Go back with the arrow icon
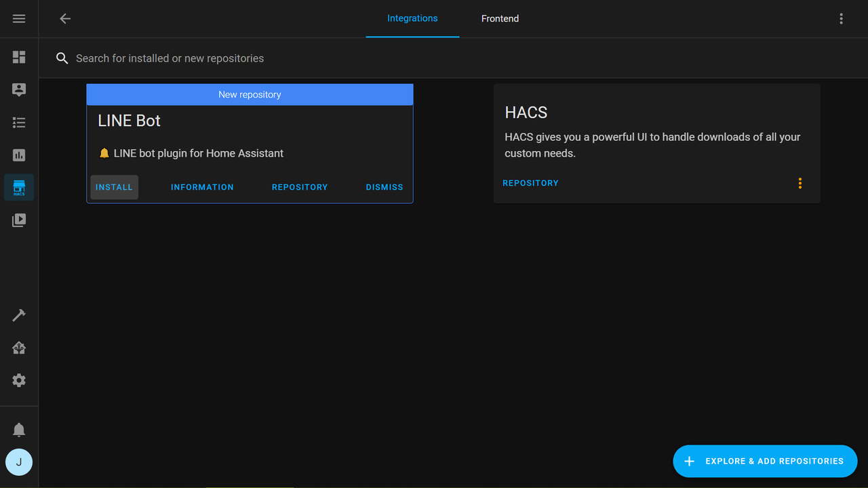Viewport: 868px width, 488px height. coord(65,19)
